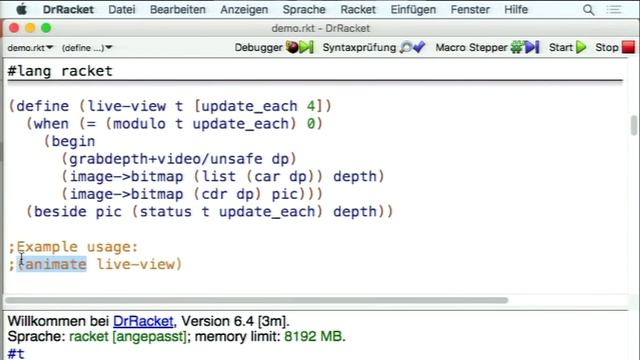This screenshot has width=640, height=360.
Task: Expand the (define ...) definitions dropdown
Action: (87, 48)
